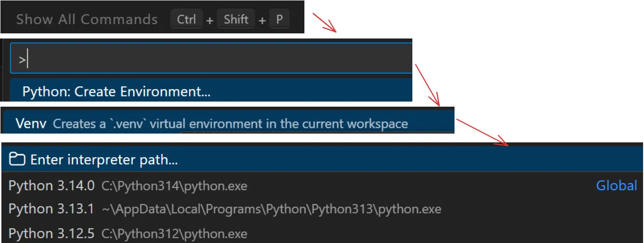Choose the Venv environment type

click(x=31, y=124)
